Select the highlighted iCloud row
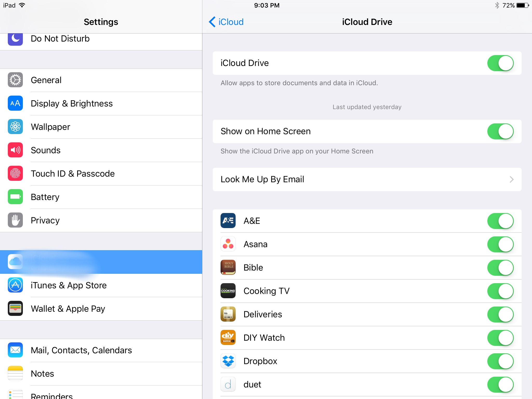The width and height of the screenshot is (532, 399). [x=101, y=262]
